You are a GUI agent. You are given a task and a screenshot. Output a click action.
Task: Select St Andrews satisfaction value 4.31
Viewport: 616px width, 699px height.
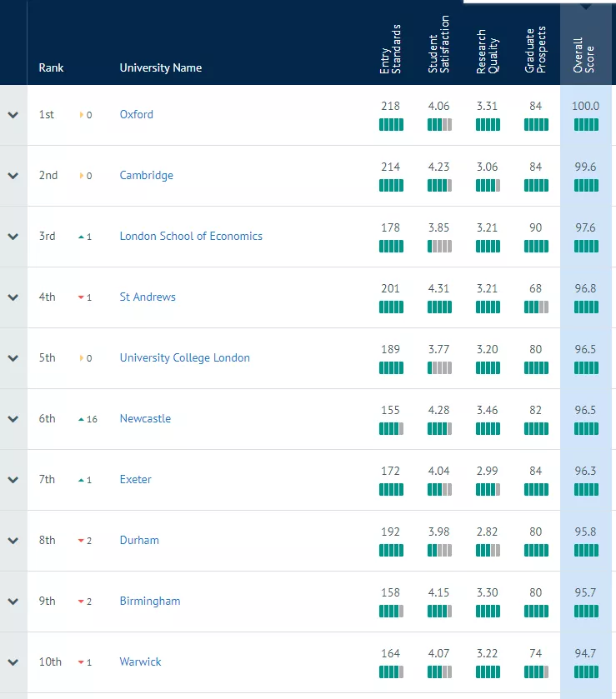[x=438, y=288]
